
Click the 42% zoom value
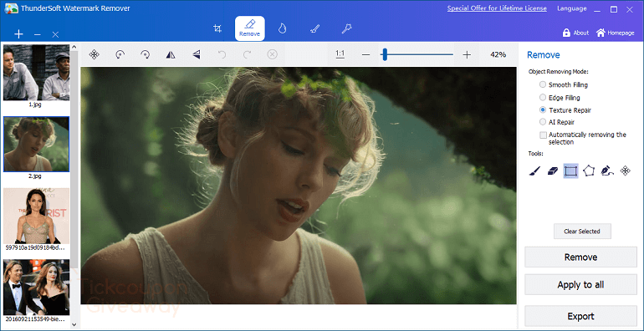[498, 54]
